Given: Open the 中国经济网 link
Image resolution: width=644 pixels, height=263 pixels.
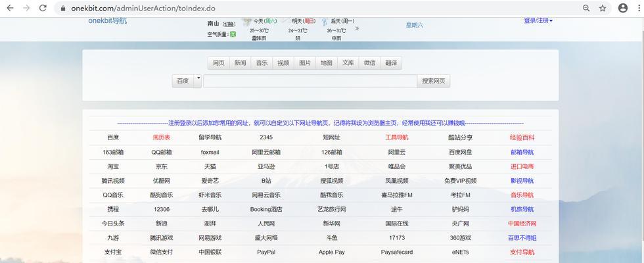Looking at the screenshot, I should 522,224.
